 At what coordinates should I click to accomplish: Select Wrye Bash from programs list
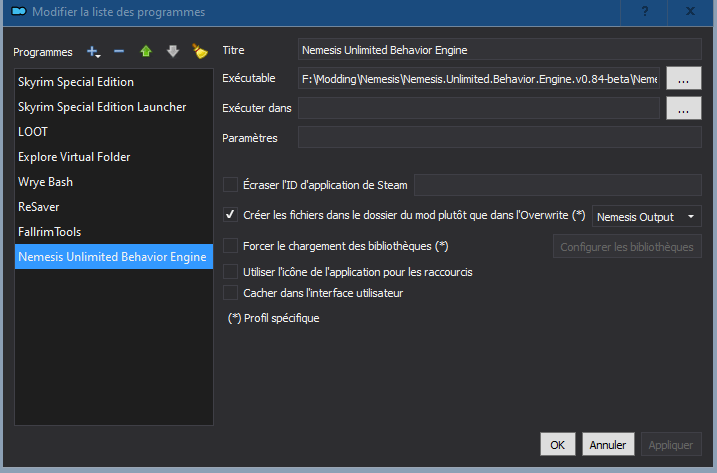[45, 182]
